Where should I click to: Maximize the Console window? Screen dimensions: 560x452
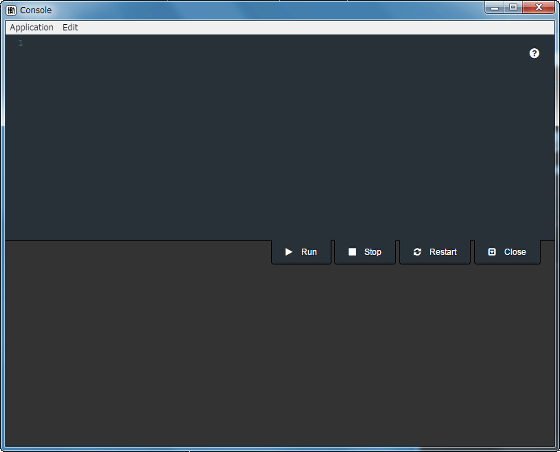(513, 7)
